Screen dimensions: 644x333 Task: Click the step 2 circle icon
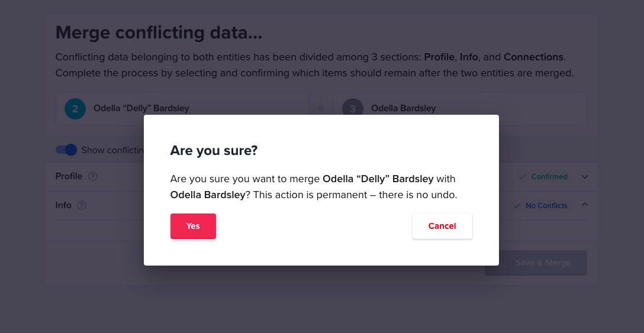coord(75,109)
